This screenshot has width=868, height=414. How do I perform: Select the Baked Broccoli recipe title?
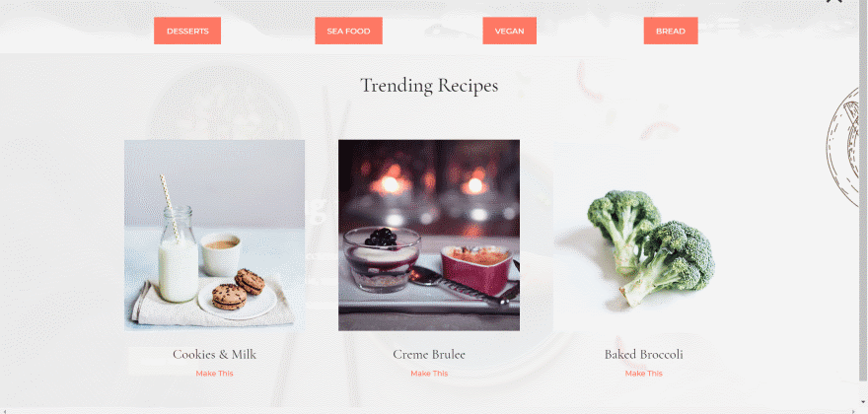644,354
